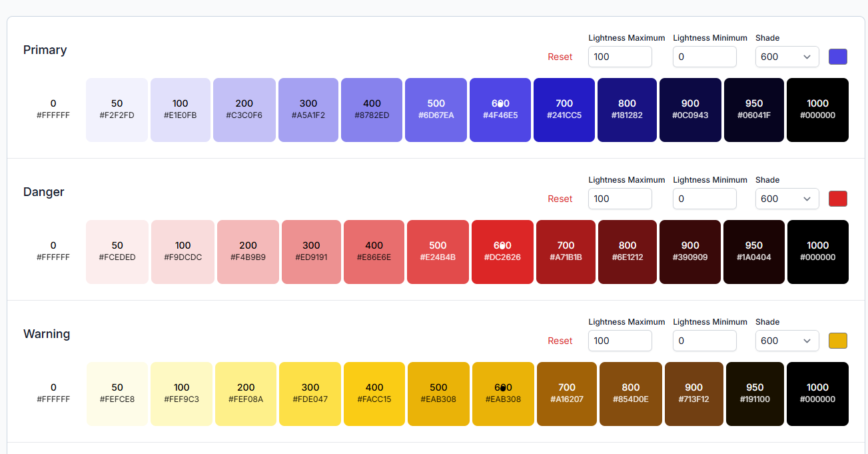Select Warning 400 swatch #FACC15

coord(374,394)
